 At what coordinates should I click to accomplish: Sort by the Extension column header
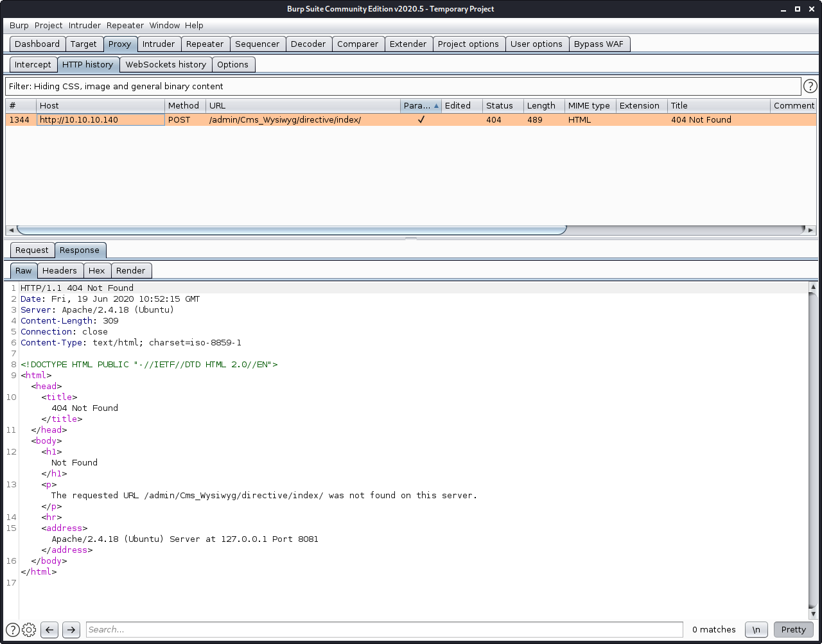642,106
